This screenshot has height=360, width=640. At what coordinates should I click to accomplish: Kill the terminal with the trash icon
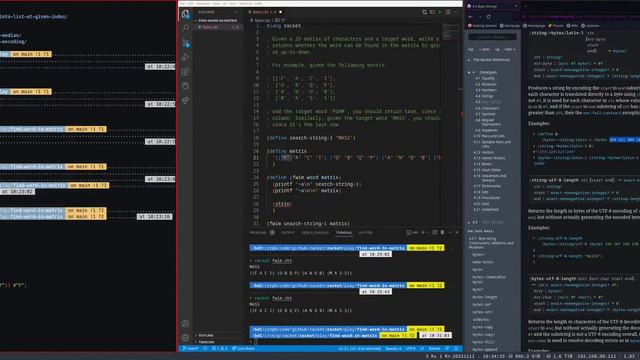pyautogui.click(x=442, y=233)
